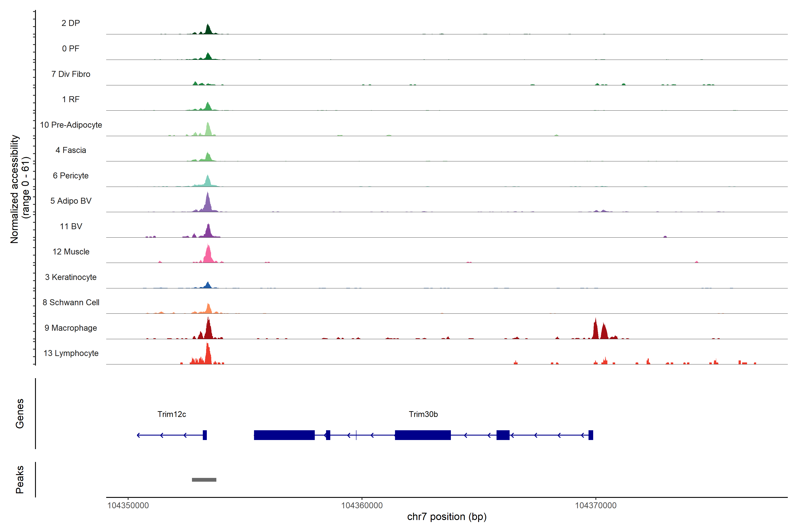Select the 6 Pericyte track label
The height and width of the screenshot is (532, 798).
pos(70,176)
